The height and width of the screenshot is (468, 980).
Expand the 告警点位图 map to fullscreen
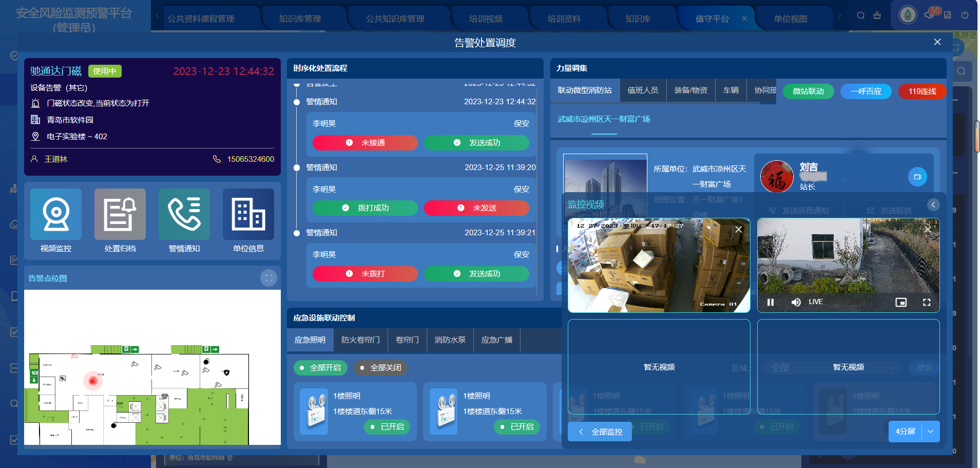(268, 278)
